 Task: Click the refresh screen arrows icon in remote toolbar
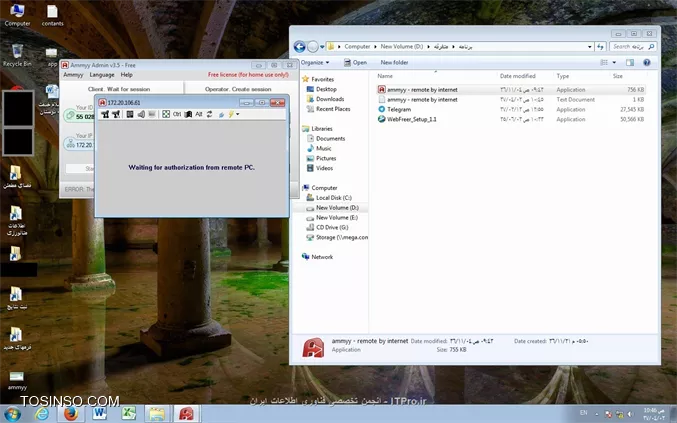(209, 114)
